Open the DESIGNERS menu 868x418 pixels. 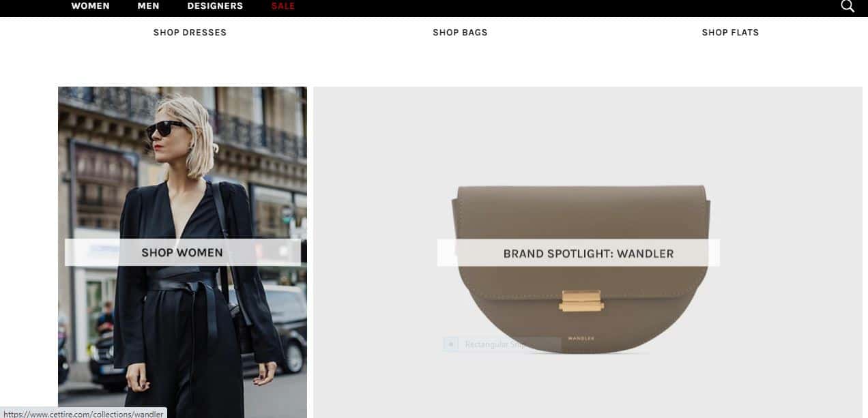coord(215,6)
